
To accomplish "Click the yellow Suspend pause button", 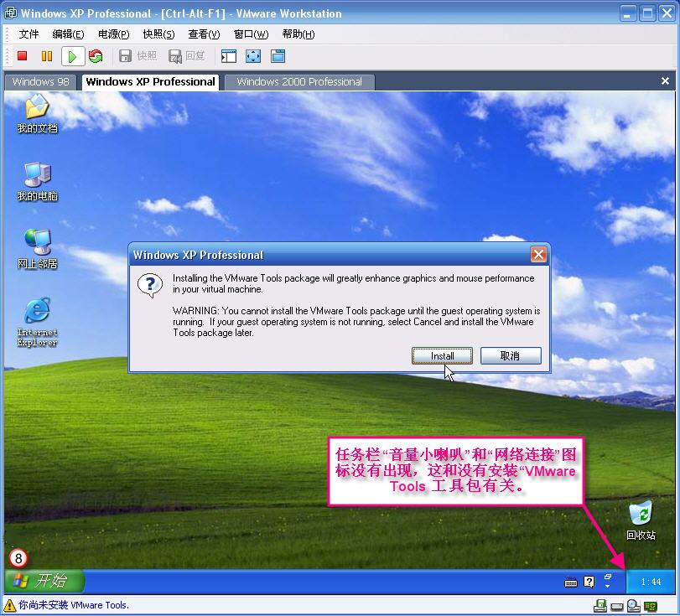I will click(x=47, y=56).
